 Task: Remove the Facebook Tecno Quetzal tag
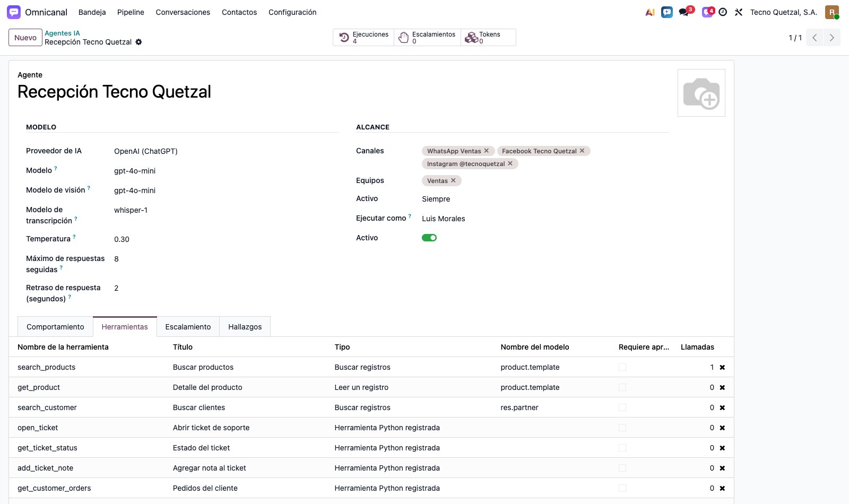click(582, 151)
